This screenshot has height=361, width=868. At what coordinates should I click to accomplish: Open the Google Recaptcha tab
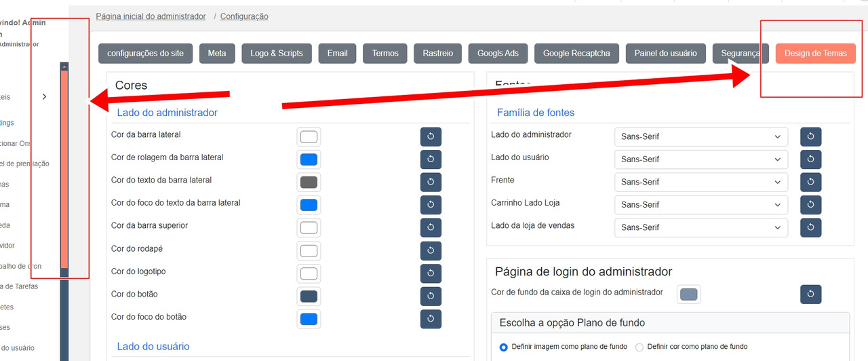pos(576,54)
